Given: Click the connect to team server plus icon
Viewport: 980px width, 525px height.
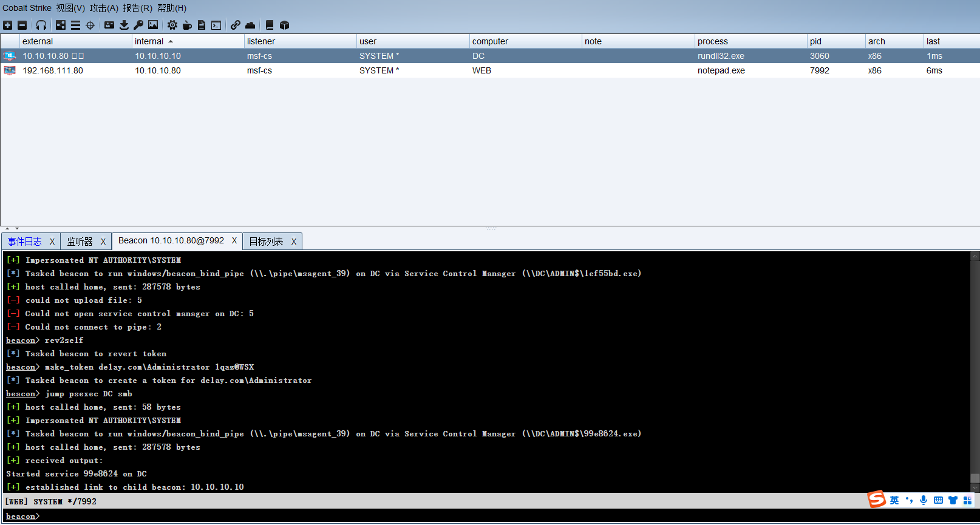Looking at the screenshot, I should click(x=7, y=25).
